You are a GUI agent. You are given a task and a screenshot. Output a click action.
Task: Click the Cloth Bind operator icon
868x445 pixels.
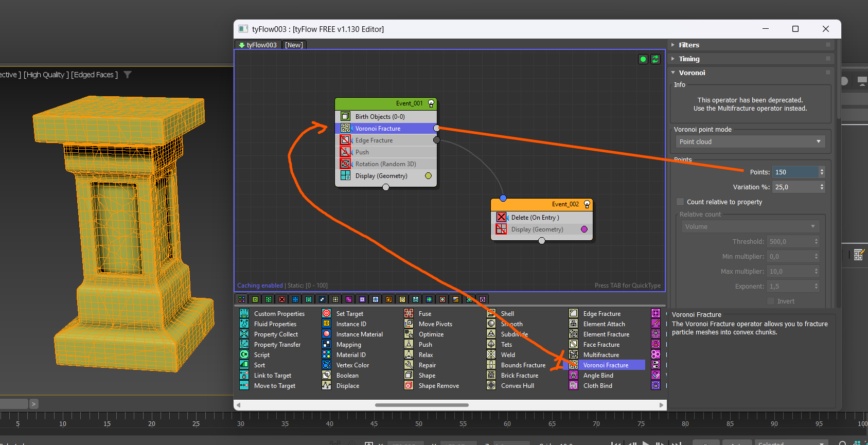coord(573,386)
